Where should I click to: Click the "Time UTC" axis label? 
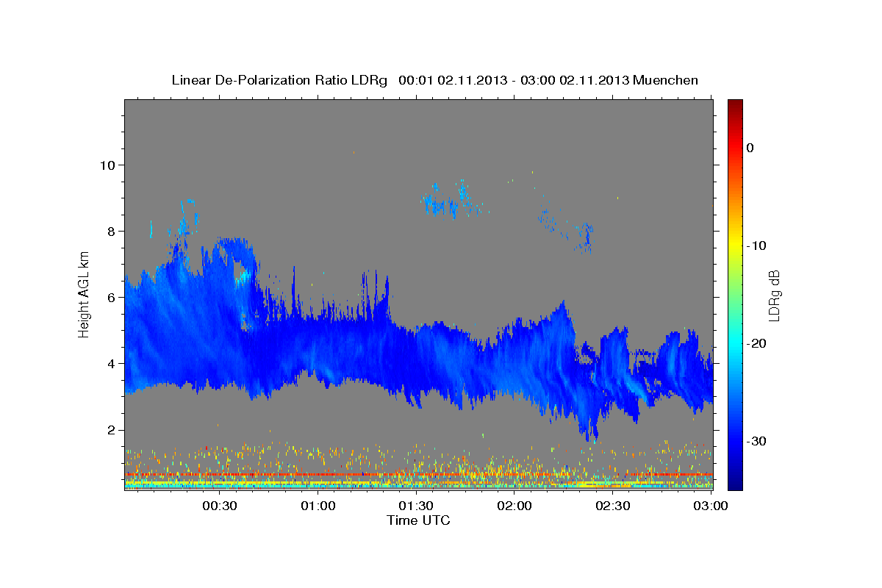(x=418, y=520)
